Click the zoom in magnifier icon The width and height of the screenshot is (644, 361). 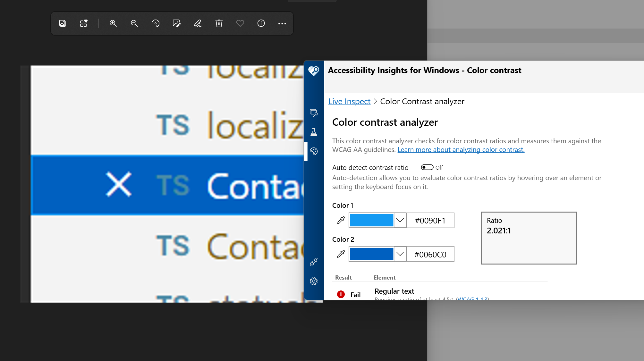(113, 23)
